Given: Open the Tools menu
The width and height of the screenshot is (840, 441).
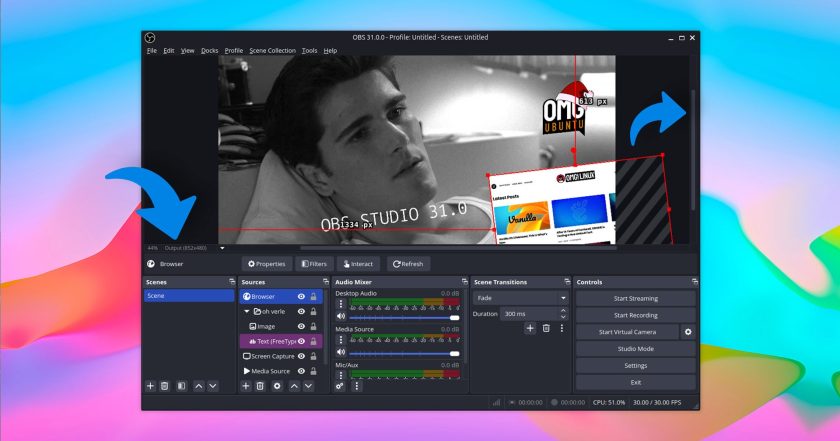Looking at the screenshot, I should pos(309,50).
